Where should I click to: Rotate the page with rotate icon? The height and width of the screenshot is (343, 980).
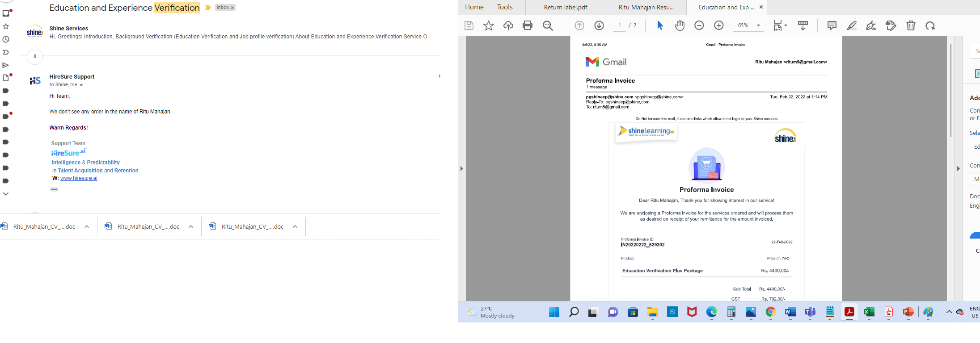[930, 25]
